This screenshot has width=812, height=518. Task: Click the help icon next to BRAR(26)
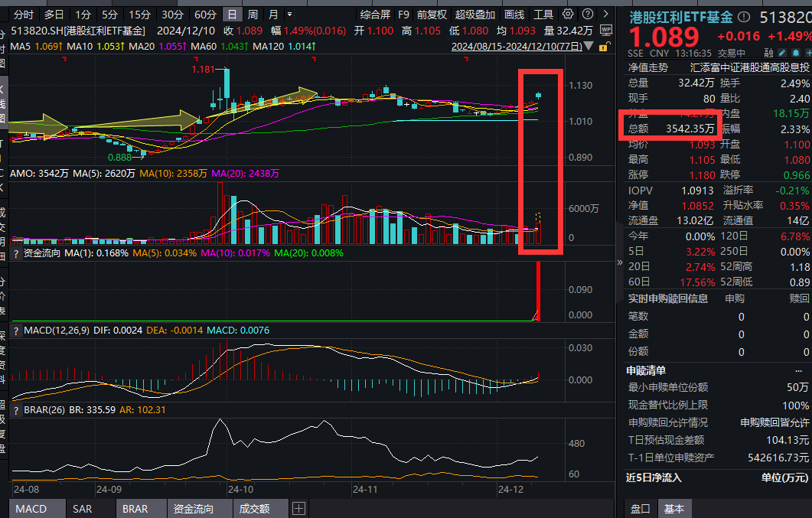click(x=16, y=410)
